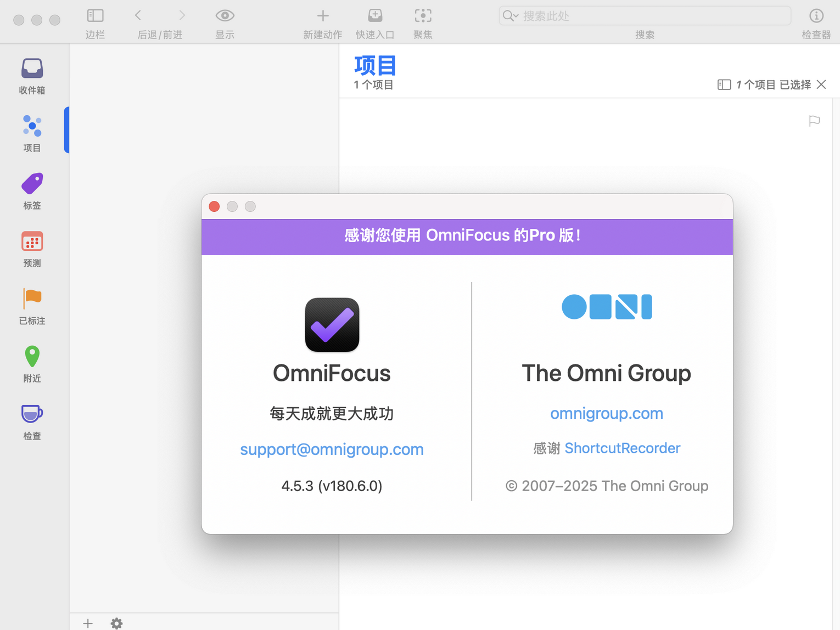Click the © 2007–2025 The Omni Group text
The width and height of the screenshot is (840, 630).
[x=607, y=486]
